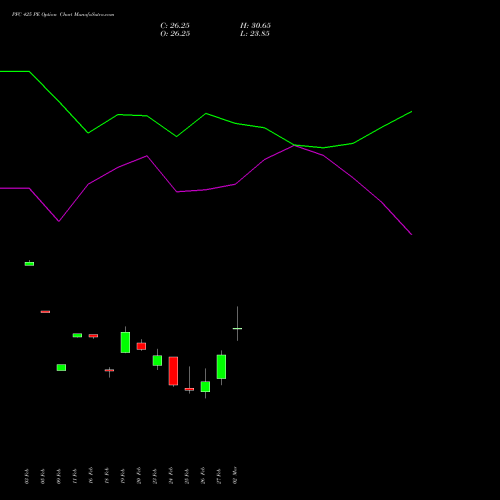This screenshot has height=500, width=500.
Task: Click the close value C: 26.25
Action: (175, 26)
